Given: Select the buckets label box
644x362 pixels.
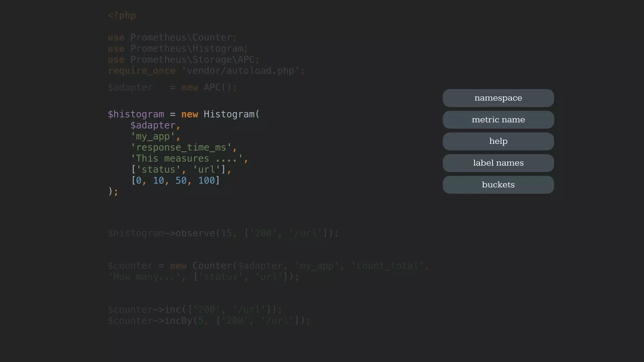Looking at the screenshot, I should pyautogui.click(x=498, y=185).
